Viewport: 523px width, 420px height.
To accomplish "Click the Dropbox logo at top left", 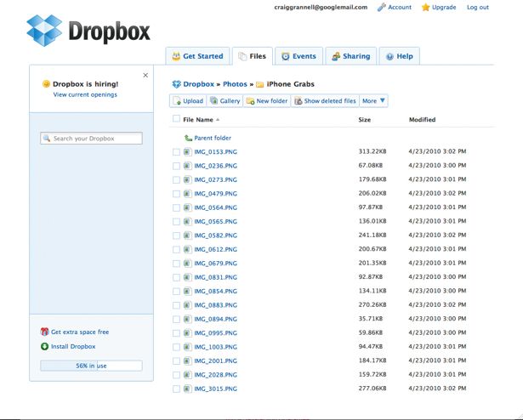I will coord(88,31).
